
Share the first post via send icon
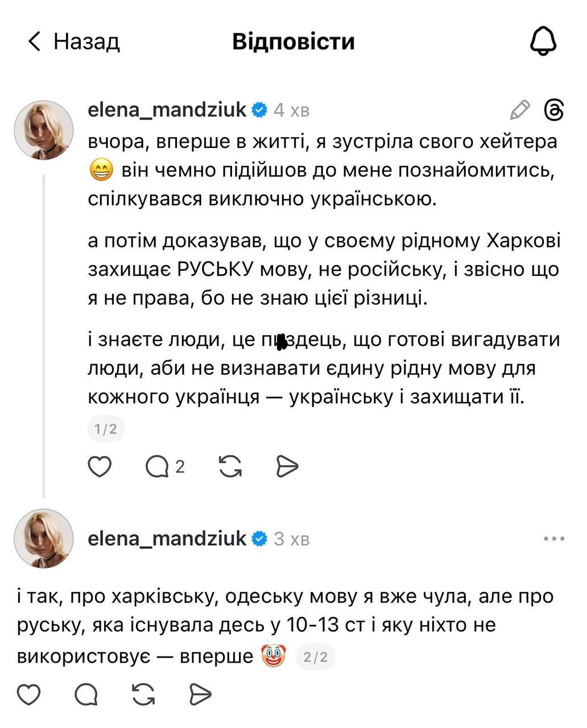click(x=287, y=466)
